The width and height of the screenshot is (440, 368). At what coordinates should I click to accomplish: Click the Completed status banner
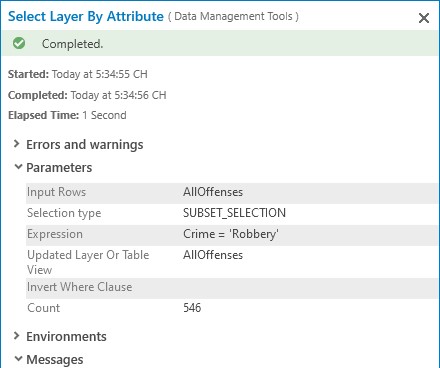220,43
